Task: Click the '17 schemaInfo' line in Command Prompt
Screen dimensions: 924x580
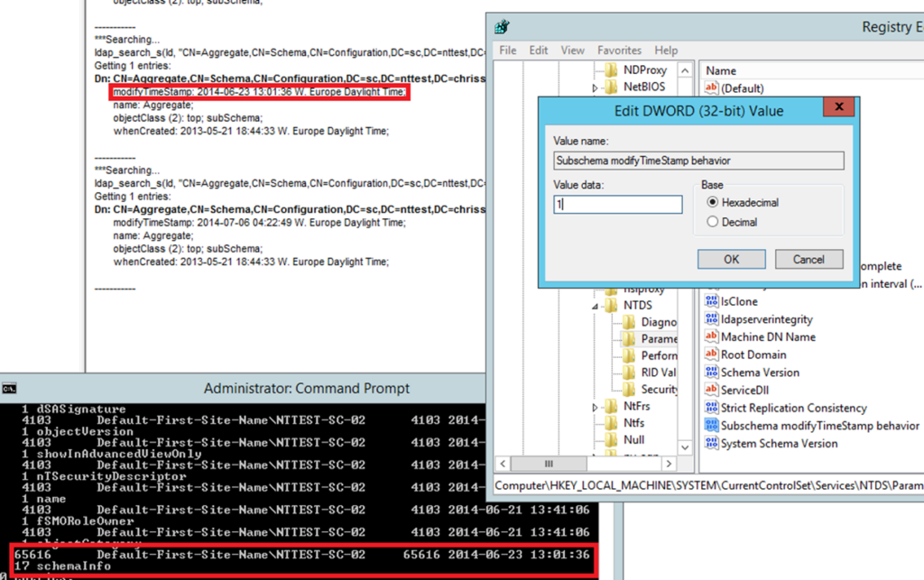Action: click(x=62, y=566)
